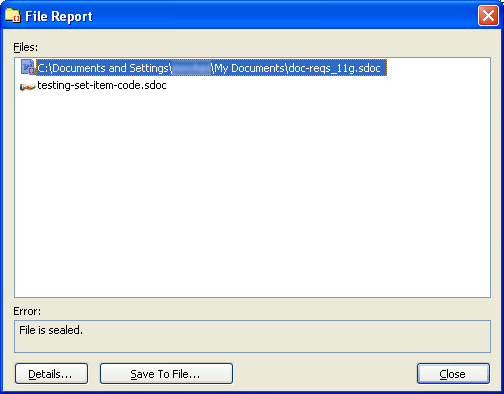The height and width of the screenshot is (394, 504).
Task: Click the icon next to testing-set-item-code.sdoc
Action: [28, 87]
